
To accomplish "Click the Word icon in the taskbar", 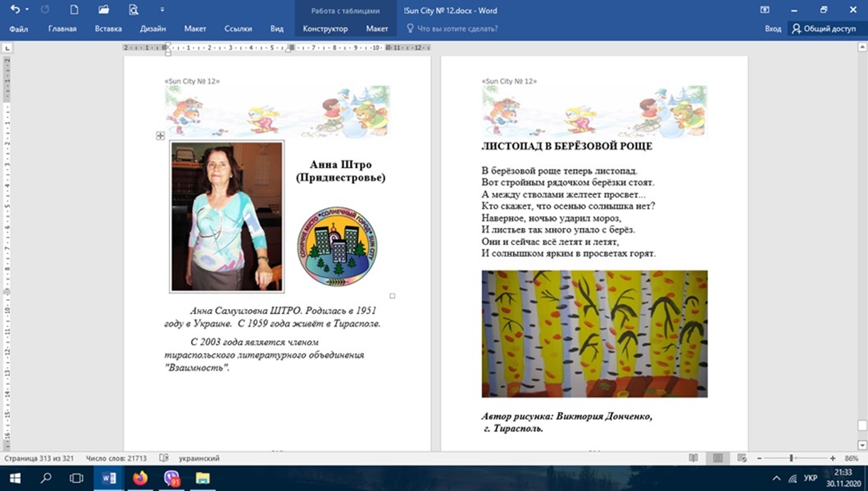I will click(x=109, y=478).
